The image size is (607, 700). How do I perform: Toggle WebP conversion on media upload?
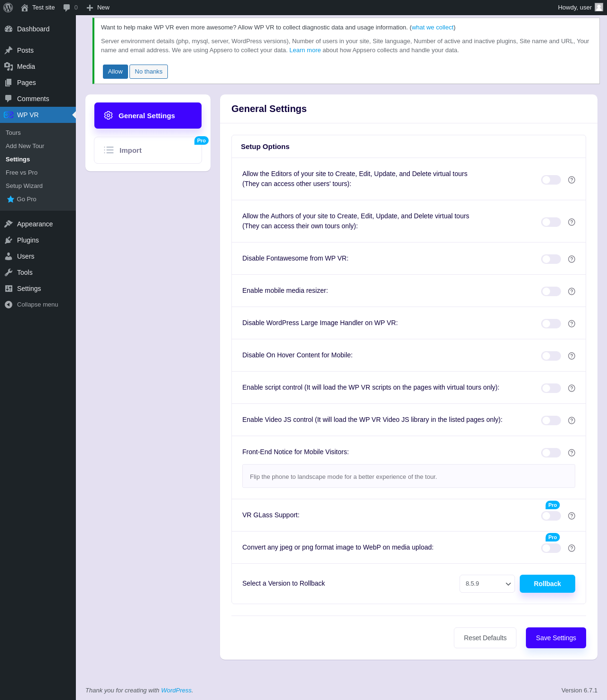551,548
